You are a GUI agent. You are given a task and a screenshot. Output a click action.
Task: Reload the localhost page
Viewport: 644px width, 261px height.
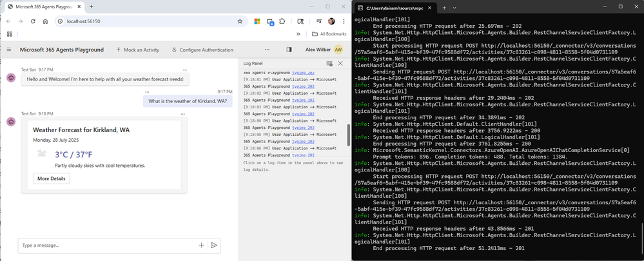33,21
